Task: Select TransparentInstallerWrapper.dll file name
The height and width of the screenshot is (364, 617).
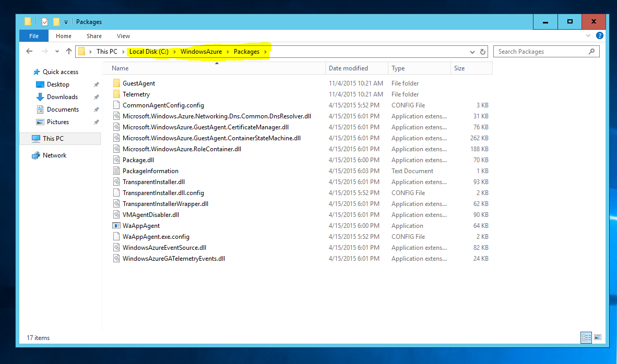Action: (x=165, y=204)
